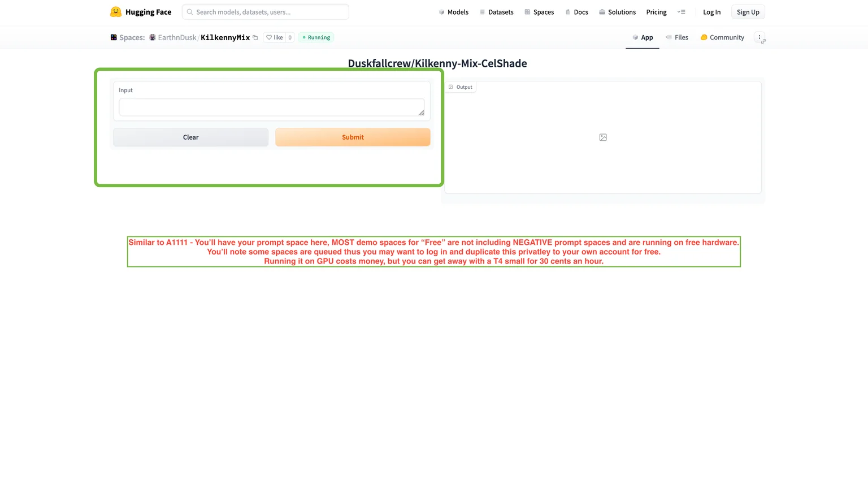Open Datasets in the top navigation

click(497, 12)
